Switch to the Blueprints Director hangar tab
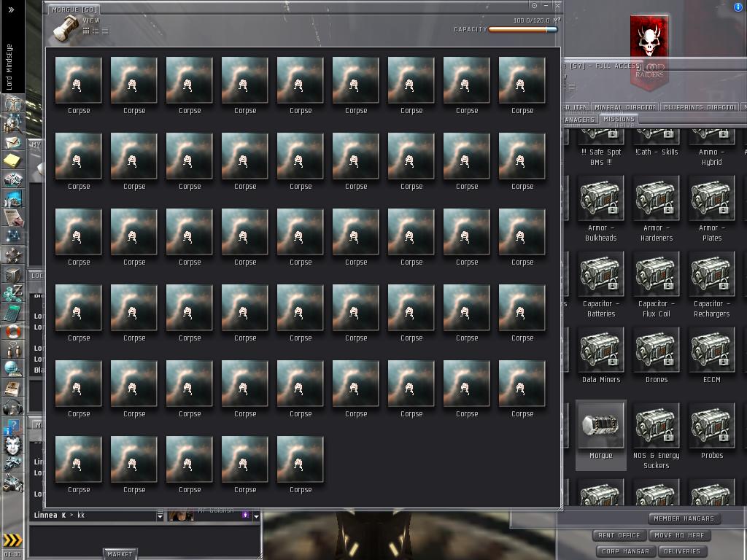The image size is (747, 560). [x=700, y=107]
